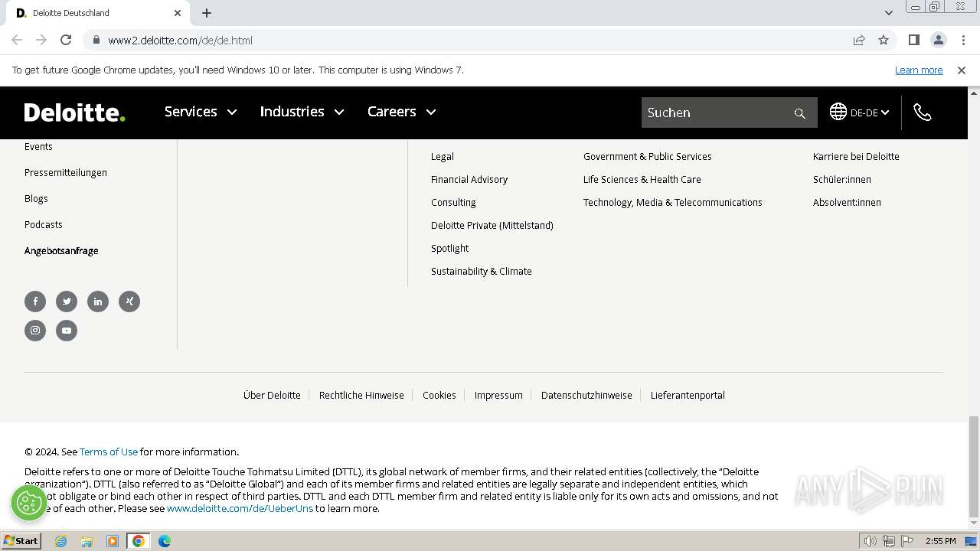Viewport: 980px width, 551px height.
Task: Open Deloitte's YouTube channel icon
Action: tap(67, 331)
